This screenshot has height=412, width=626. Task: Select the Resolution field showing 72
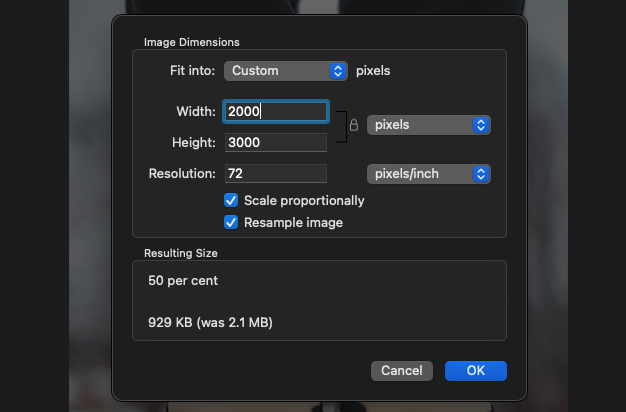click(276, 174)
